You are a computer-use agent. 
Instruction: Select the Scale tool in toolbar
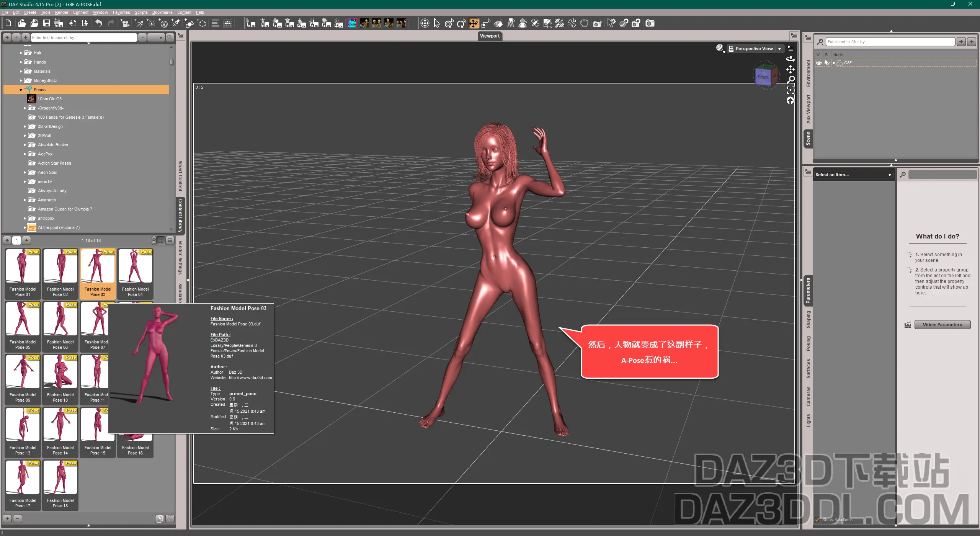tap(486, 23)
